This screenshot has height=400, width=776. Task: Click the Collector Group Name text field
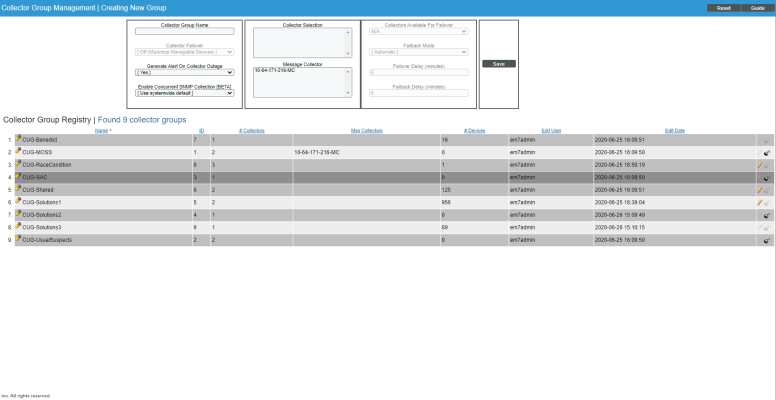(184, 31)
